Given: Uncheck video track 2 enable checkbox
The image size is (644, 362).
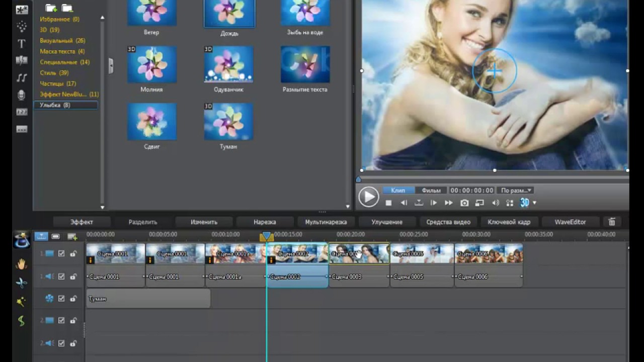Looking at the screenshot, I should pyautogui.click(x=61, y=321).
